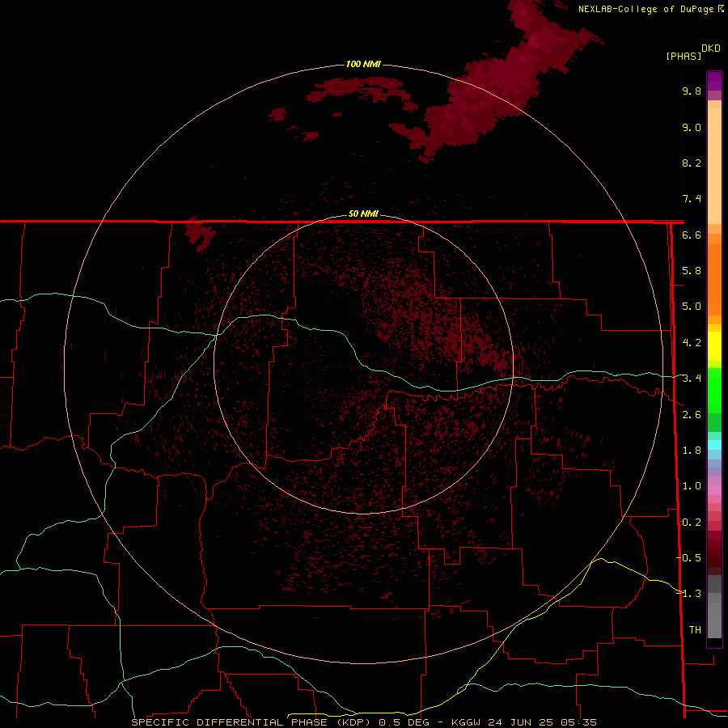Select the 100 NMI range ring label
Viewport: 728px width, 728px height.
pyautogui.click(x=363, y=64)
